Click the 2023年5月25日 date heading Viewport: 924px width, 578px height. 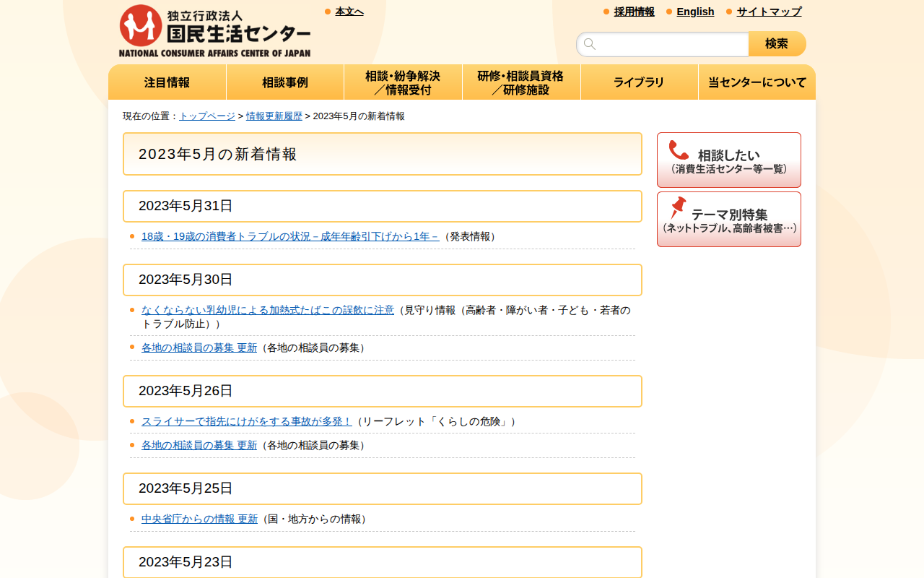pyautogui.click(x=383, y=488)
